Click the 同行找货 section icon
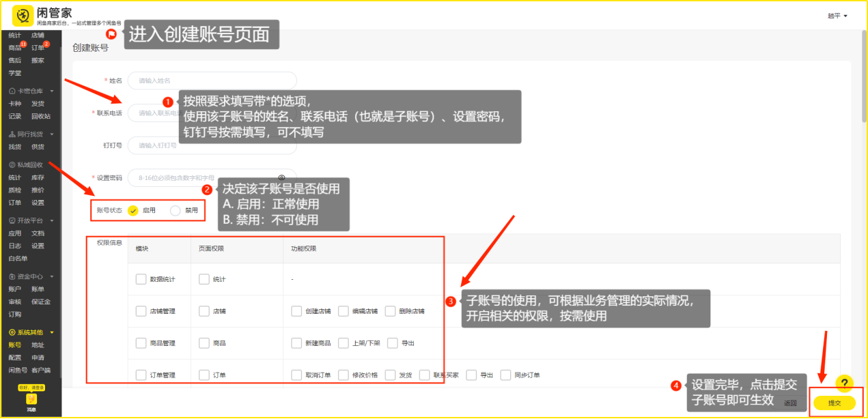This screenshot has height=419, width=868. 12,134
